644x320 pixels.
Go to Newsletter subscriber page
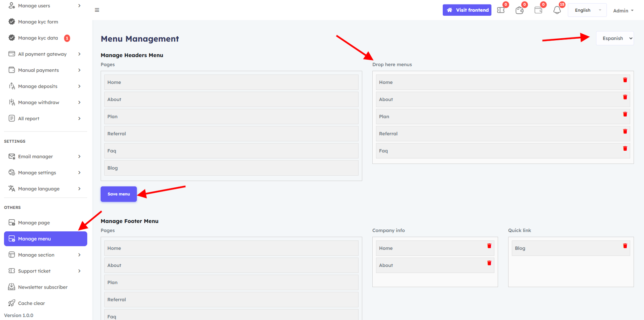[x=43, y=287]
